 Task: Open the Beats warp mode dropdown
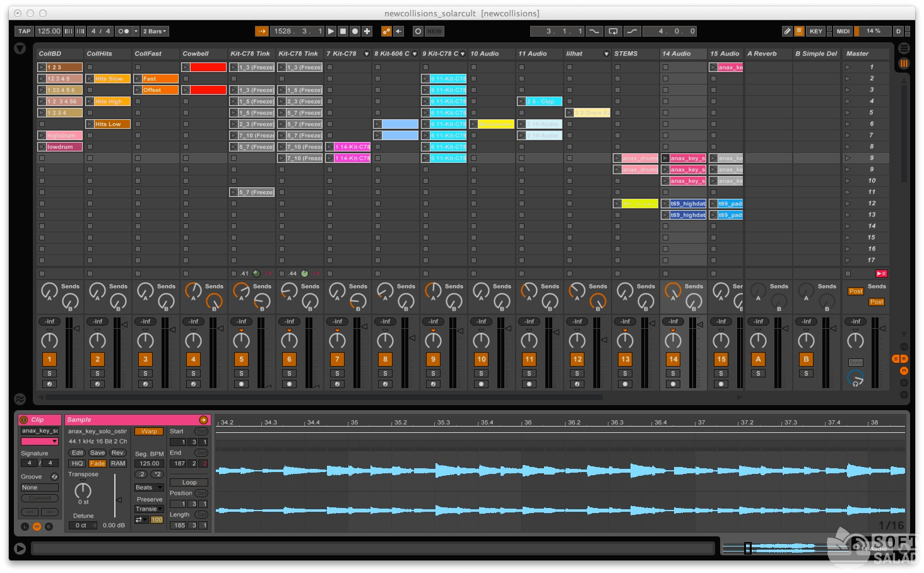[x=149, y=487]
